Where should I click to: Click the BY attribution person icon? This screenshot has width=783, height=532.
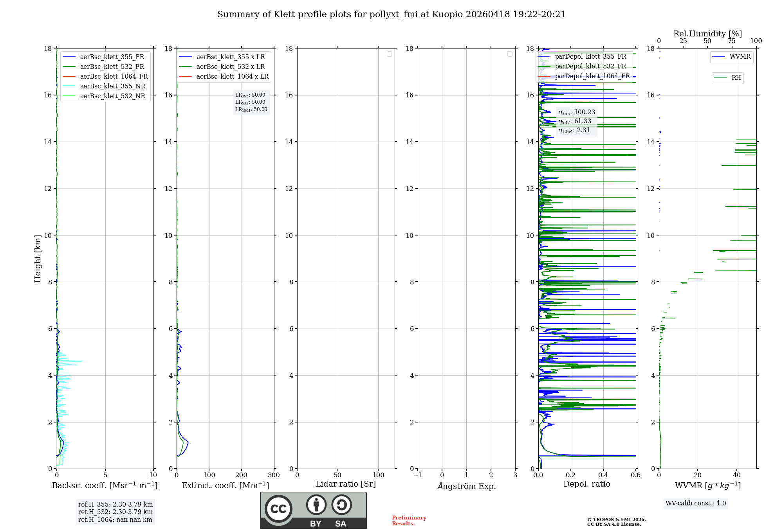(x=316, y=505)
